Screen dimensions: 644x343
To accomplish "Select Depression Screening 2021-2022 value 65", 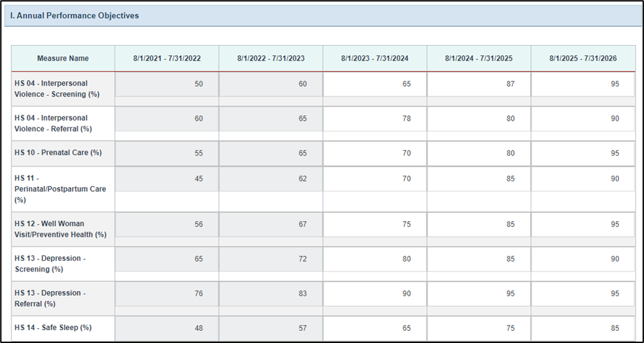I will click(x=167, y=259).
